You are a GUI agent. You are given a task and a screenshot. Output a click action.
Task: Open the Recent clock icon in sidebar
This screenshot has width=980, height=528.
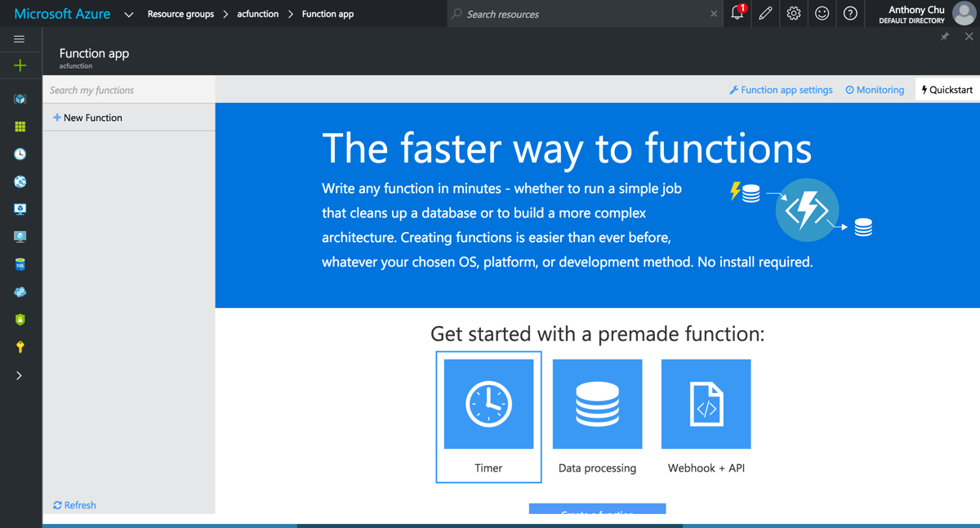(x=20, y=154)
